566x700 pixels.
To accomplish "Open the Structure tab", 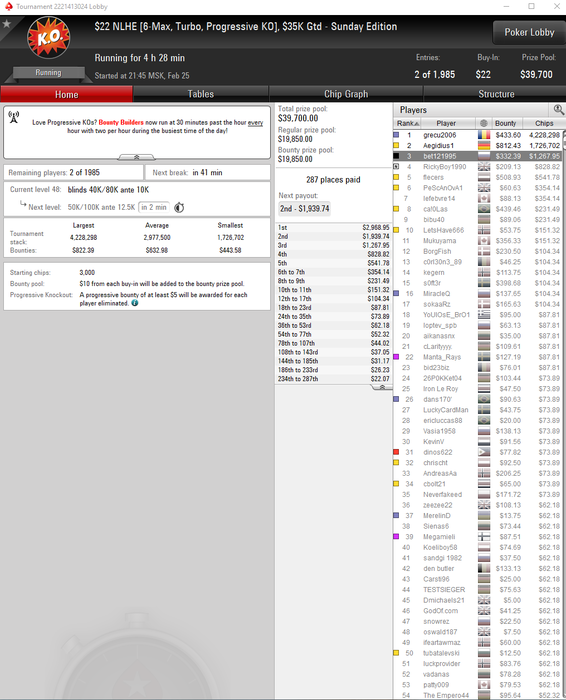I will pyautogui.click(x=496, y=94).
